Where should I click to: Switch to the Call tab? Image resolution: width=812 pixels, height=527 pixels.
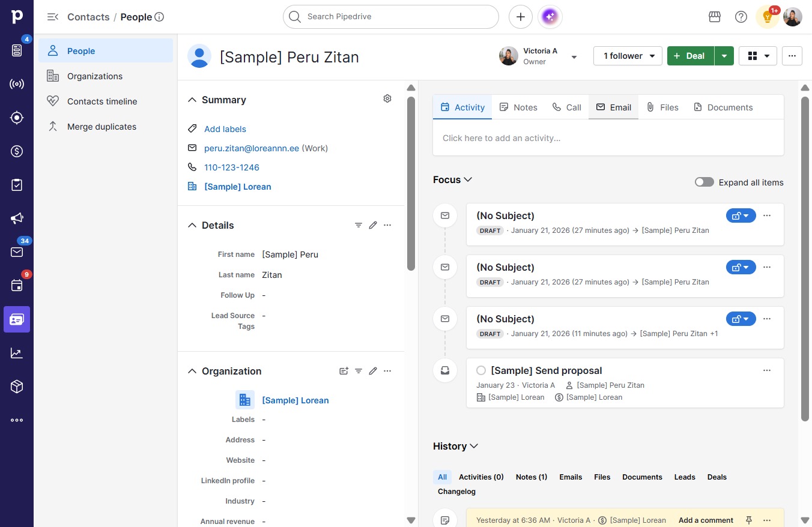click(566, 107)
